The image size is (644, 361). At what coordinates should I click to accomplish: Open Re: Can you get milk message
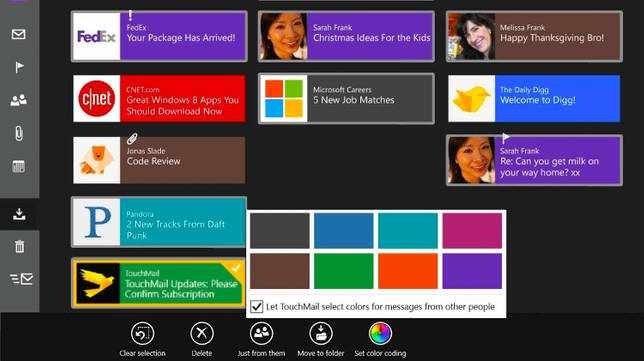534,160
